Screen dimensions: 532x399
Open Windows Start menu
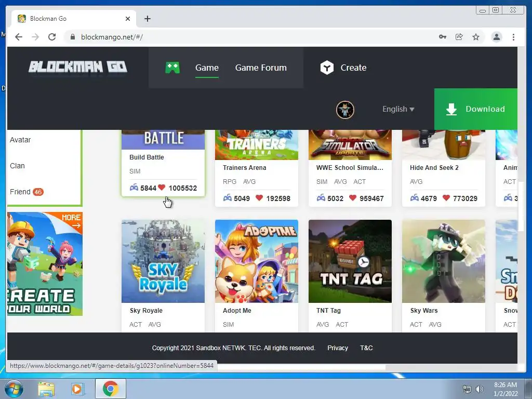point(14,389)
